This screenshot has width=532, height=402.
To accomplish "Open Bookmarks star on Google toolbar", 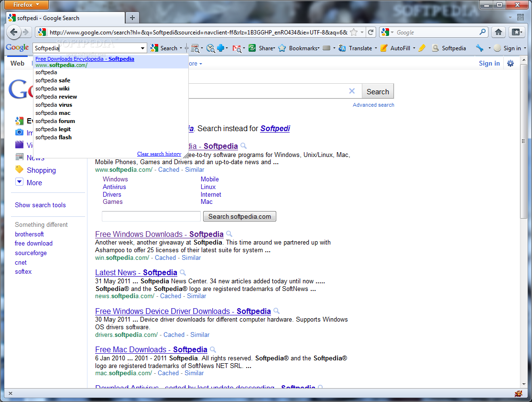I will tap(299, 48).
